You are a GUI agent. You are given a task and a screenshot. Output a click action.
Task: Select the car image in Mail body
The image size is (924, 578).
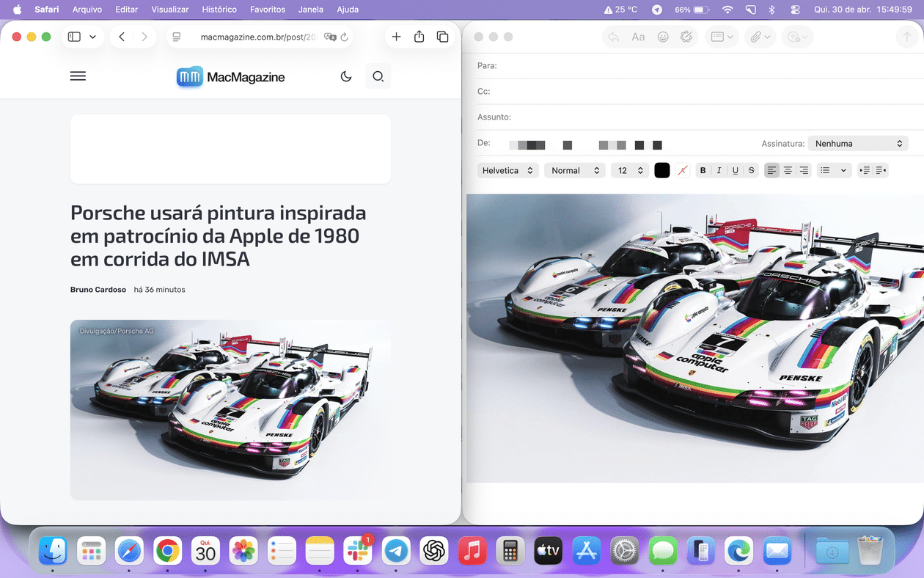(x=695, y=338)
